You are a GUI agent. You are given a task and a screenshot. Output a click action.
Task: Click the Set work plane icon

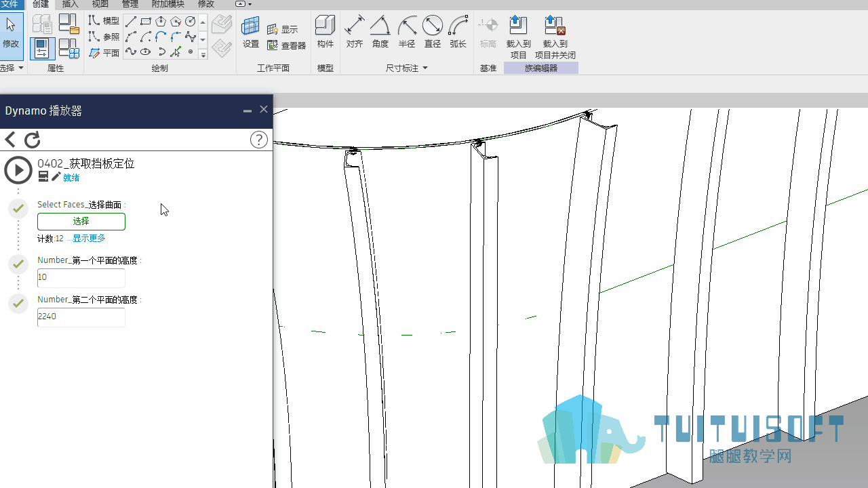coord(251,31)
